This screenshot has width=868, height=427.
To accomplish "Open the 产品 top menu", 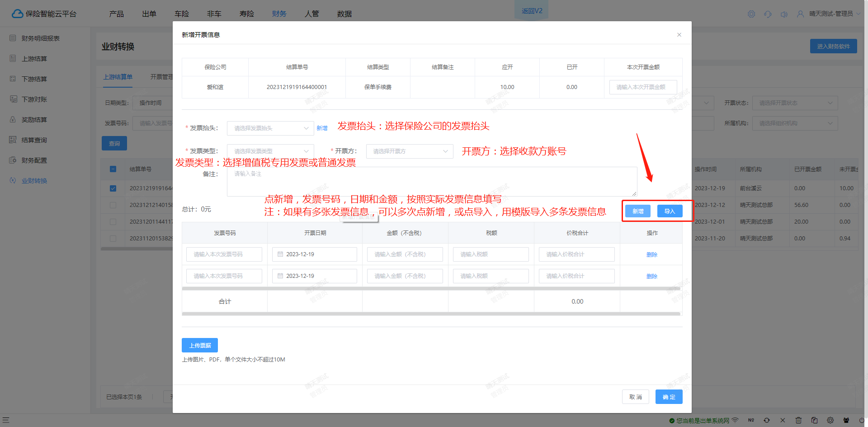I will pos(116,14).
